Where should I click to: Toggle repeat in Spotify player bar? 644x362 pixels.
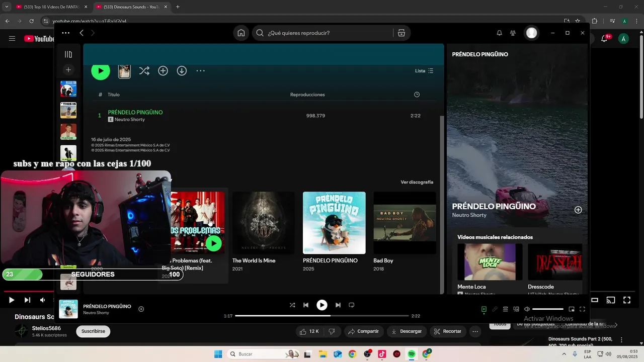[x=352, y=305]
